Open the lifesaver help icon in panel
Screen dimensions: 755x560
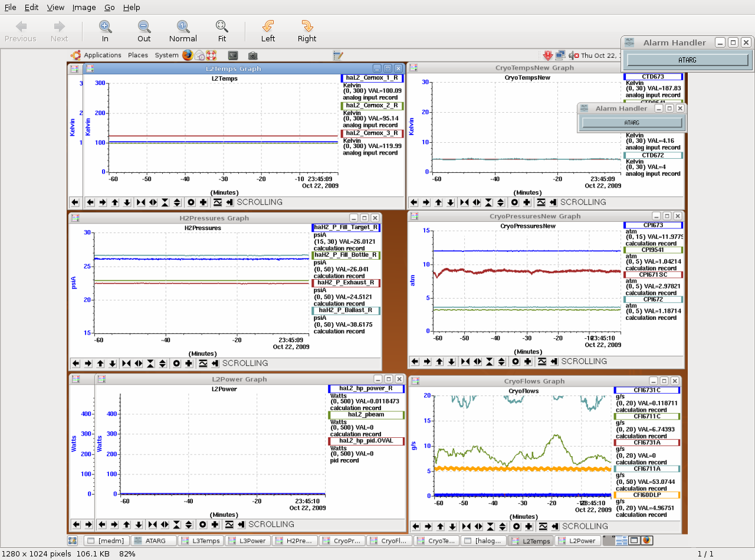point(212,55)
